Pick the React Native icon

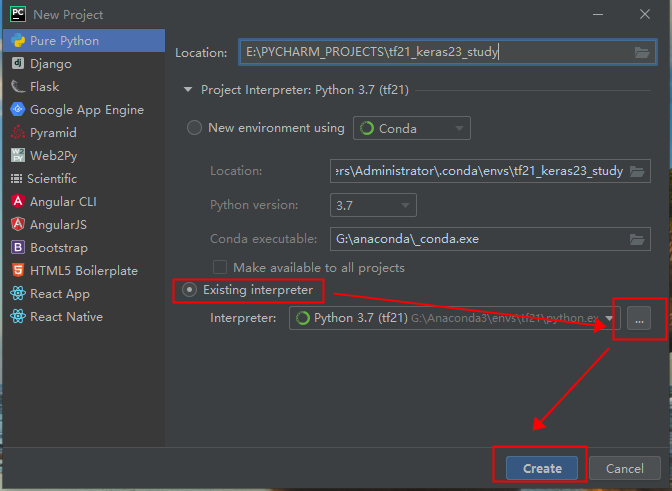click(x=17, y=317)
